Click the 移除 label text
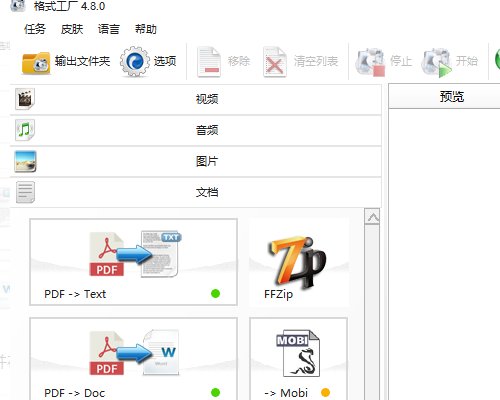500x400 pixels. click(x=239, y=61)
